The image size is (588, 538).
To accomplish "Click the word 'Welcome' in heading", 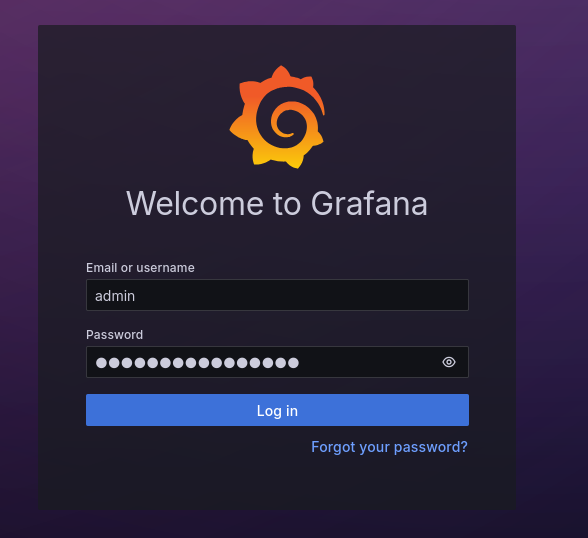I will tap(195, 204).
